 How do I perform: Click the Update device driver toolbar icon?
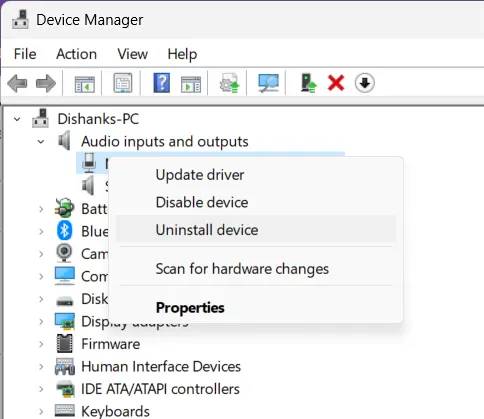pos(230,83)
